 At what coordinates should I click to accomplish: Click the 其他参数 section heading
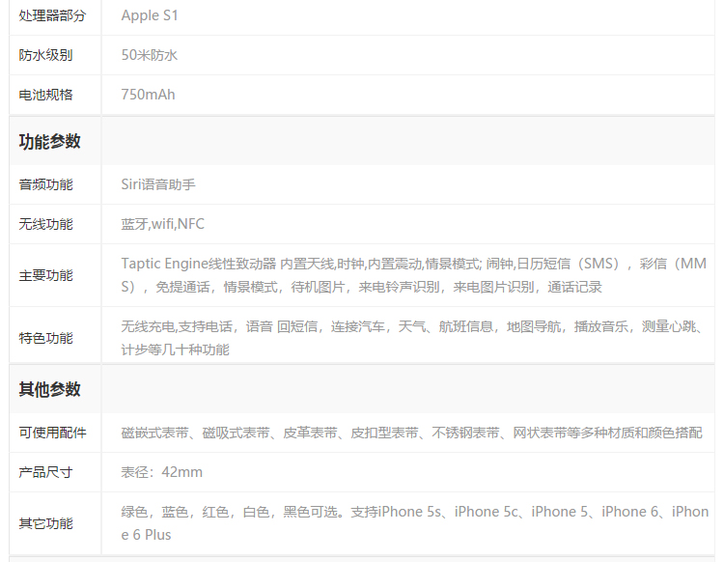tap(49, 389)
